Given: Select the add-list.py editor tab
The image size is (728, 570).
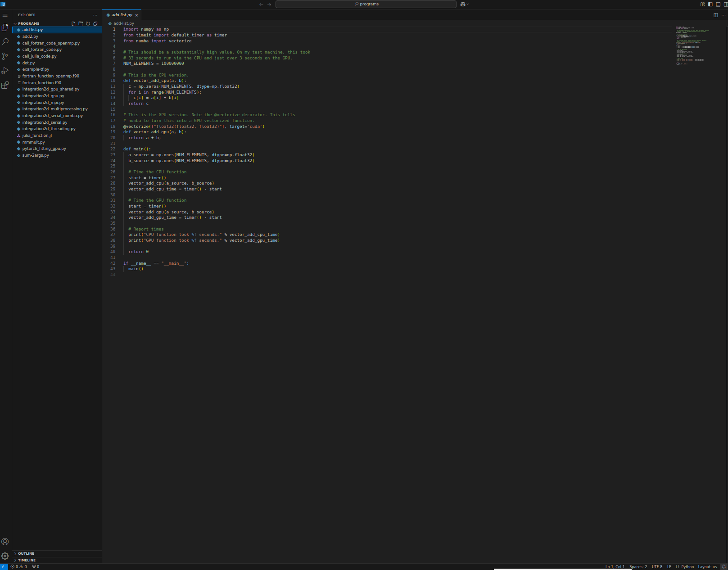Looking at the screenshot, I should pyautogui.click(x=122, y=15).
